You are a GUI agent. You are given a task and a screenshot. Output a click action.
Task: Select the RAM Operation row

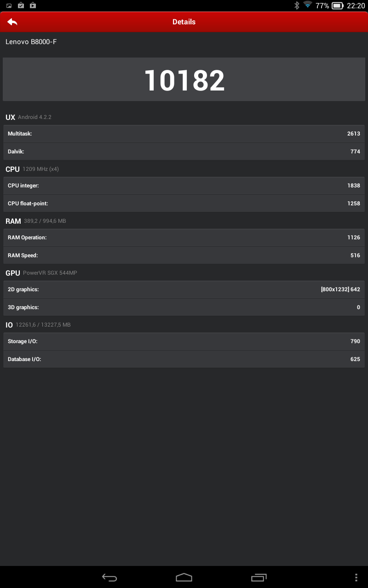pyautogui.click(x=184, y=237)
